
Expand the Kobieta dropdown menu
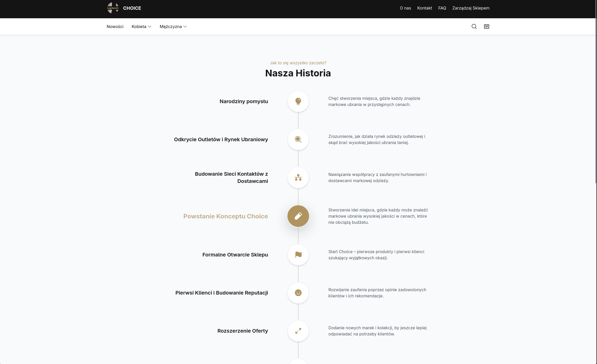pos(141,26)
